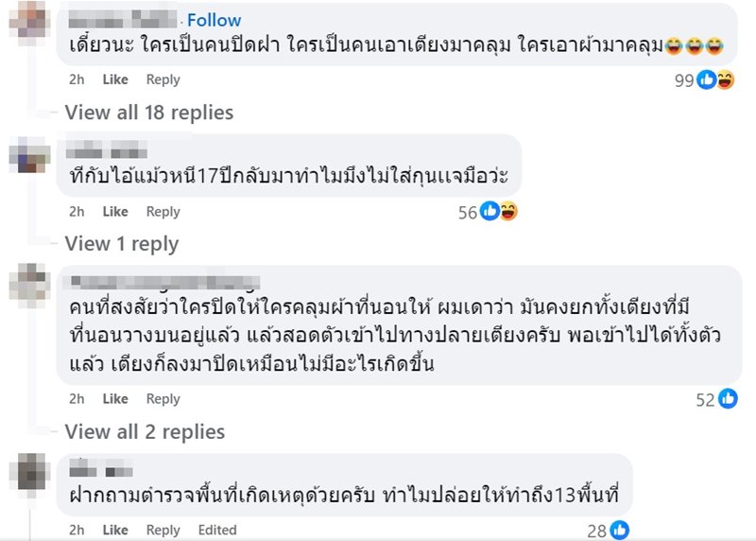Expand View 1 reply
This screenshot has height=541, width=756.
click(121, 244)
